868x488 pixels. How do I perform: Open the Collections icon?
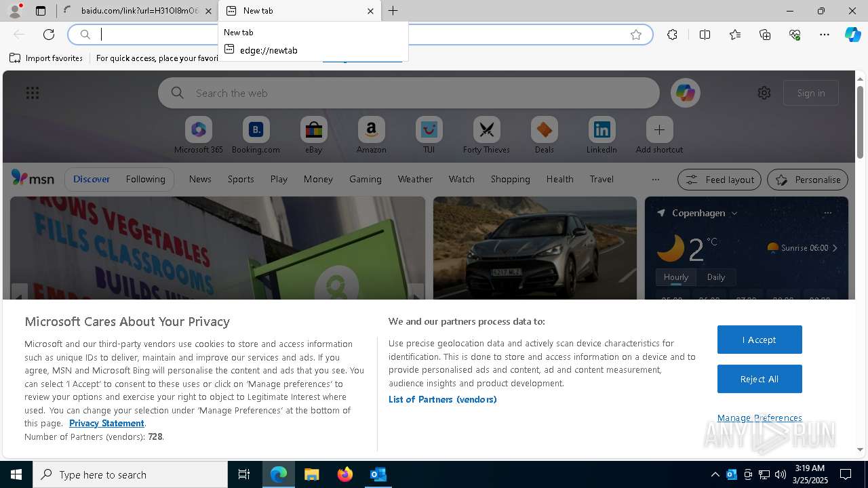[765, 35]
